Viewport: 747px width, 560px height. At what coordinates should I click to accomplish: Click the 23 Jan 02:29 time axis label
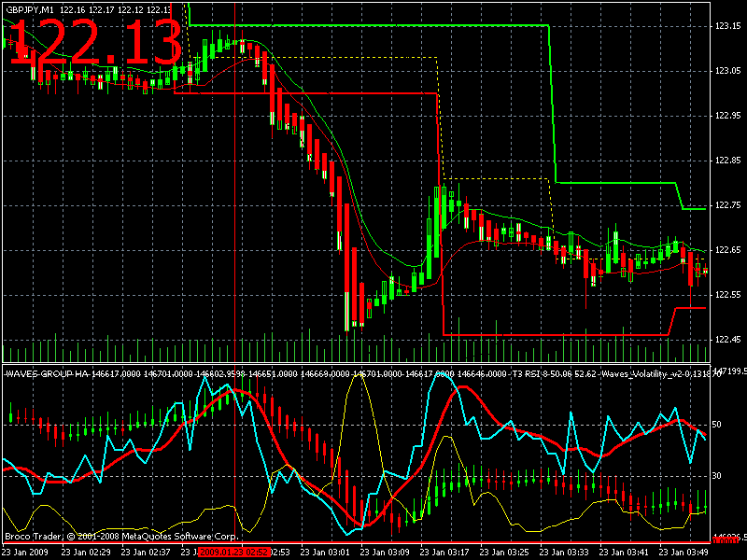coord(86,553)
